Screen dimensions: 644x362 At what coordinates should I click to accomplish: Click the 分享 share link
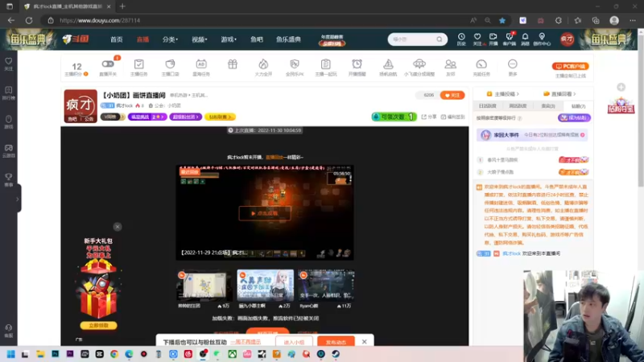[x=429, y=117]
